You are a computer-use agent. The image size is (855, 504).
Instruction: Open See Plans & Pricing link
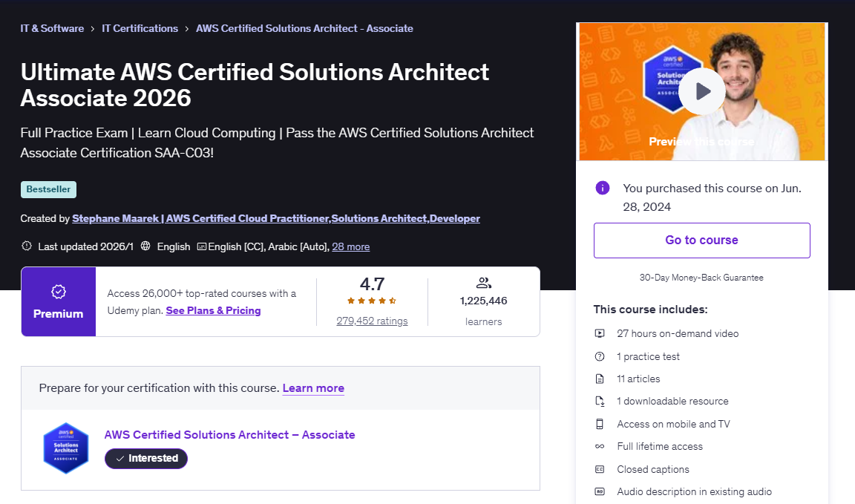click(213, 310)
